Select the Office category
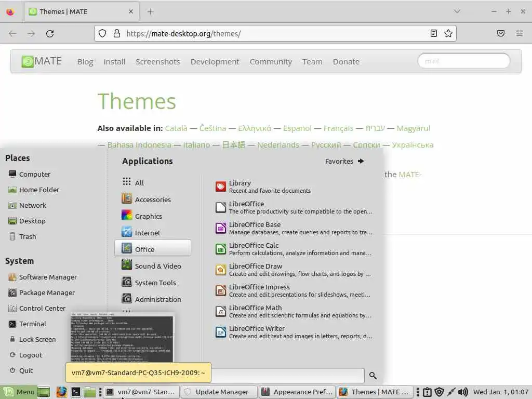 pos(153,249)
